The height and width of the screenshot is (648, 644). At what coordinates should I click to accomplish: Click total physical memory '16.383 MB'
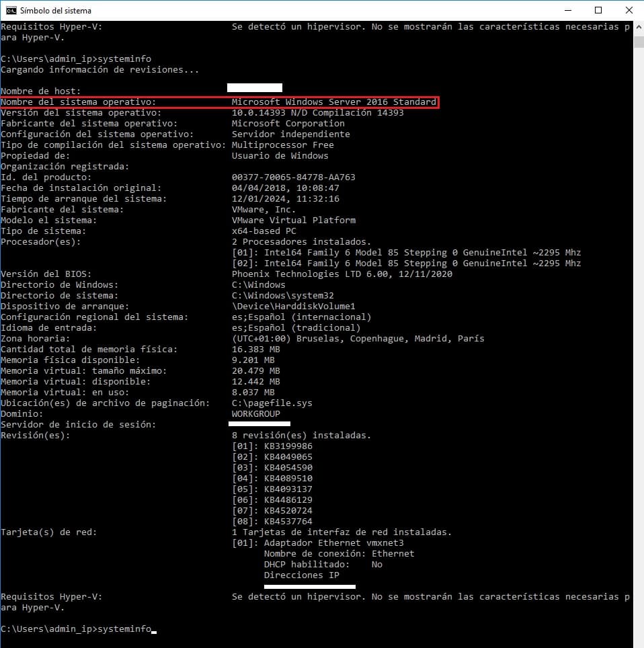tap(256, 349)
